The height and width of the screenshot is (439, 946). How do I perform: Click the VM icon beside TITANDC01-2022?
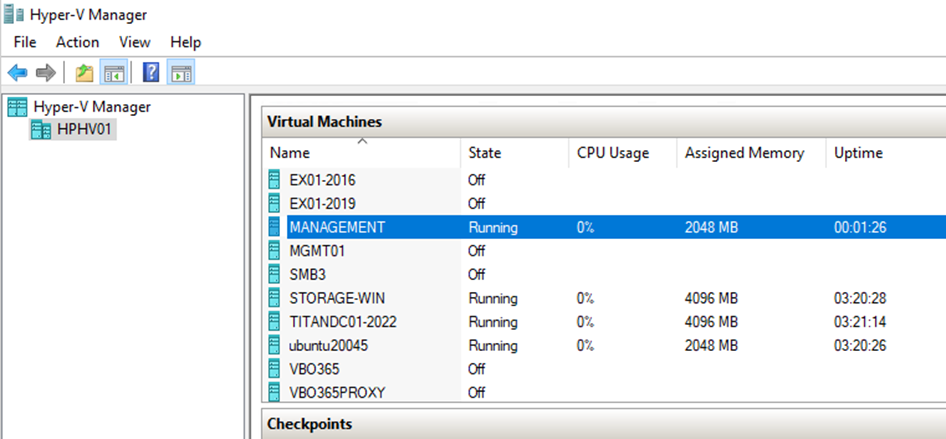click(275, 322)
